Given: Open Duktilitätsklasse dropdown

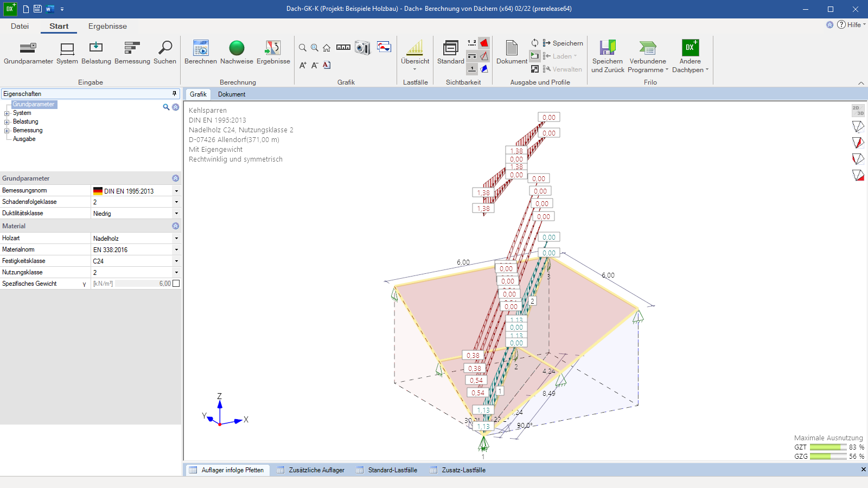Looking at the screenshot, I should point(176,214).
